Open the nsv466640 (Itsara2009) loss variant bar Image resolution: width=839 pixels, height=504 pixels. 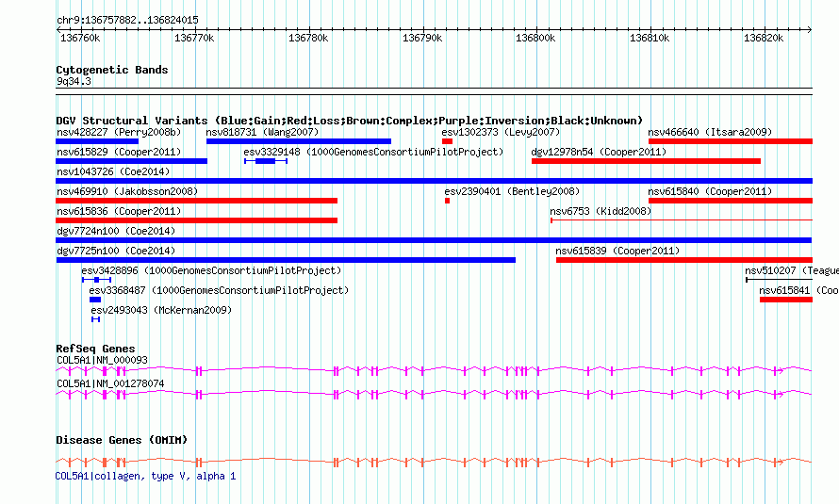[731, 141]
